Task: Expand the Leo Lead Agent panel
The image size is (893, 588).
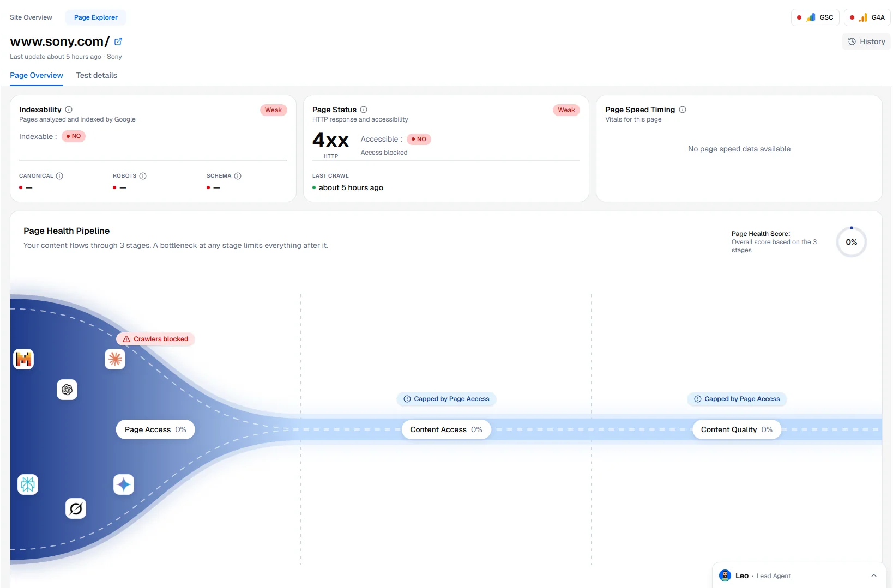Action: click(x=874, y=575)
